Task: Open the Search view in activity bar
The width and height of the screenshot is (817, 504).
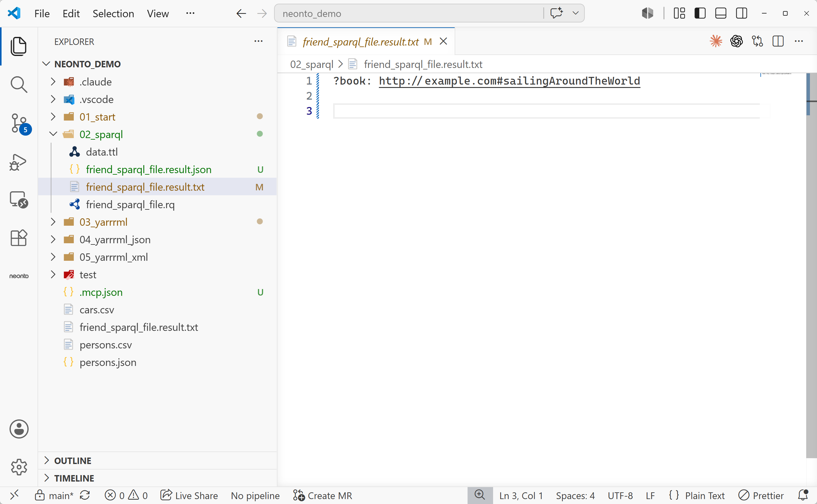Action: 19,84
